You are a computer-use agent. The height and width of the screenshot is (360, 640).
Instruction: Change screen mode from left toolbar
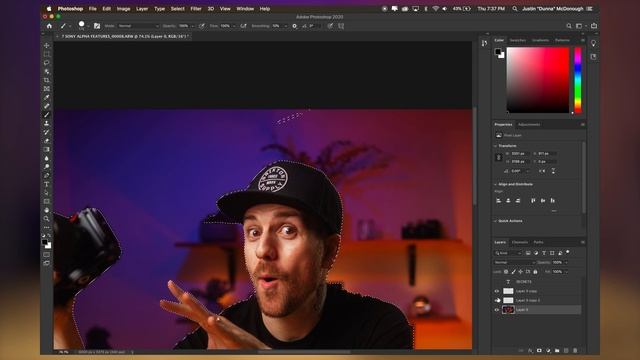(x=47, y=263)
